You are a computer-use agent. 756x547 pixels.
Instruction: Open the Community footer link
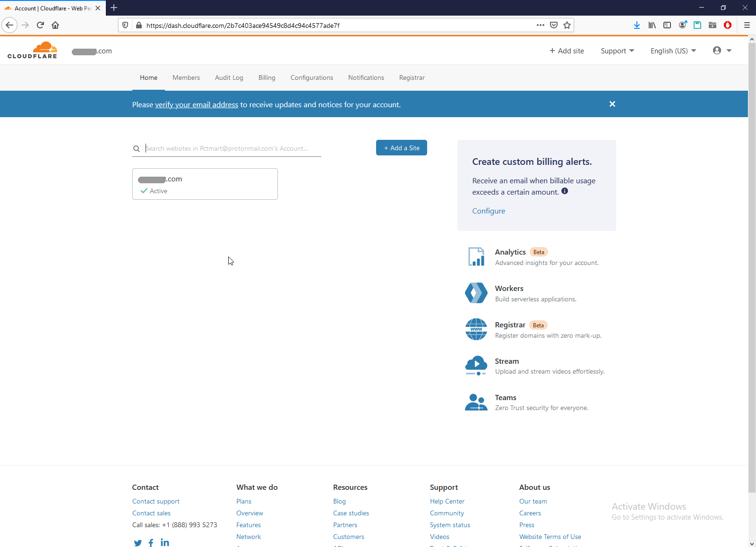coord(447,513)
